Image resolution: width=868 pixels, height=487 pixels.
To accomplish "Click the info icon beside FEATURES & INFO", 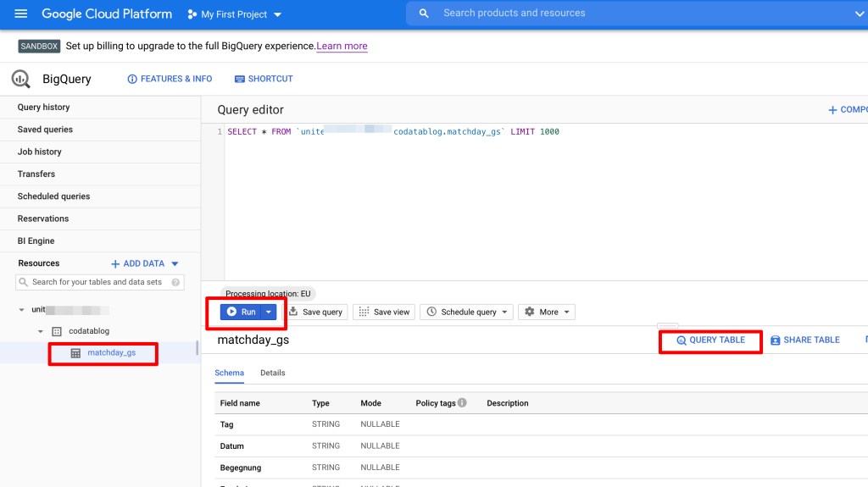I will [131, 79].
